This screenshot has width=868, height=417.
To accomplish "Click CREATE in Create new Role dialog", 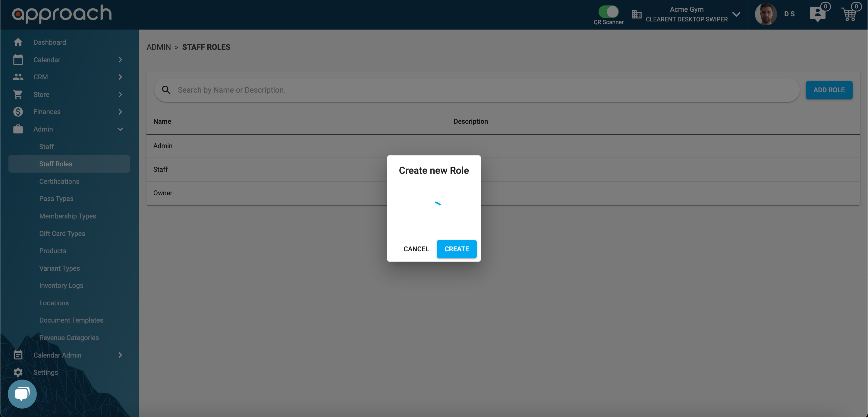I will coord(457,249).
